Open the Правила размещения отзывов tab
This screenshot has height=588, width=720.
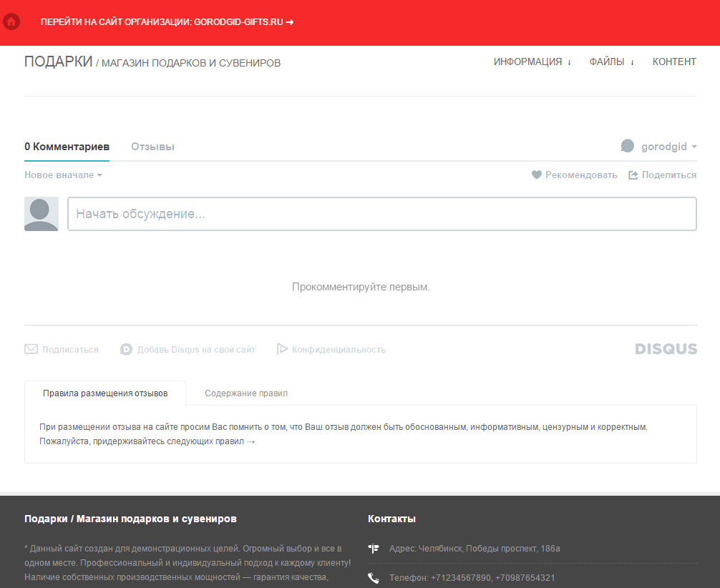point(105,393)
